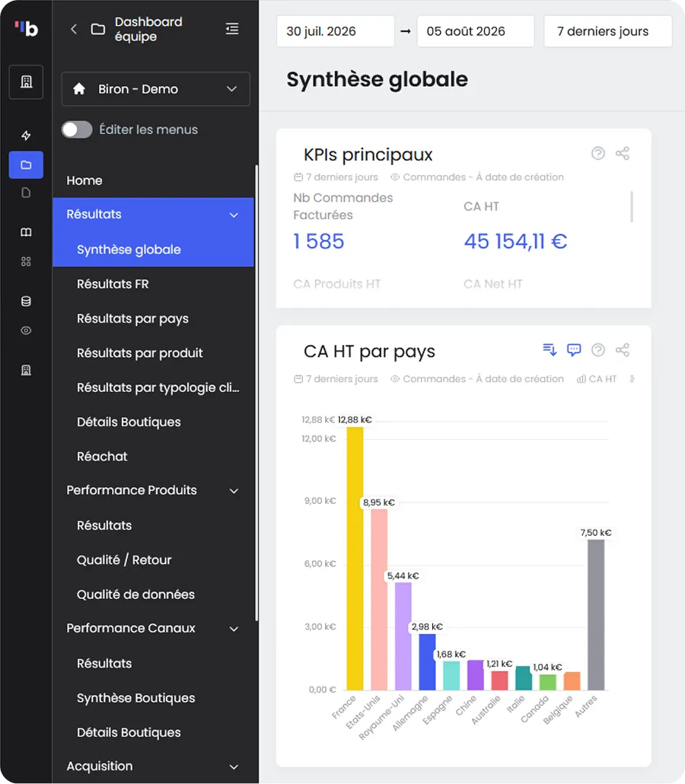Open help icon on CA HT par pays card
Viewport: 685px width, 784px height.
pos(598,349)
